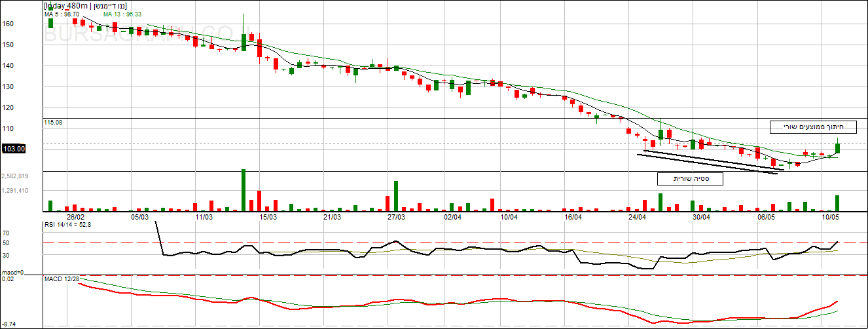
Task: Click the tallest green volume bar
Action: 244,190
